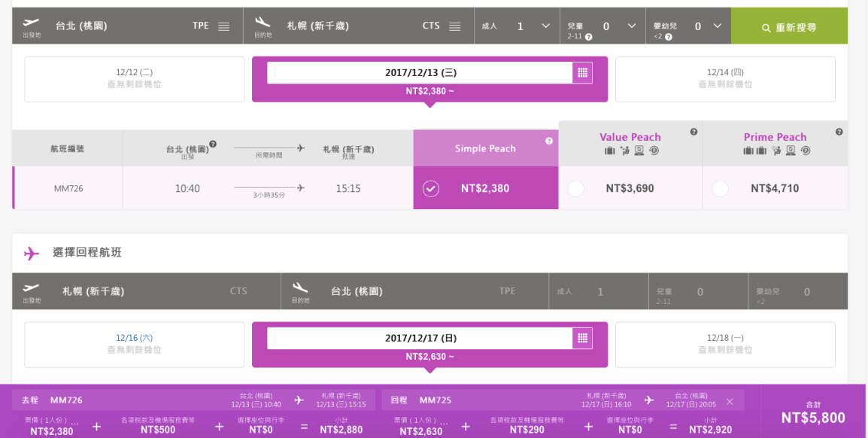Switch outbound date to 12/12 (二)
The image size is (868, 438).
(x=134, y=78)
